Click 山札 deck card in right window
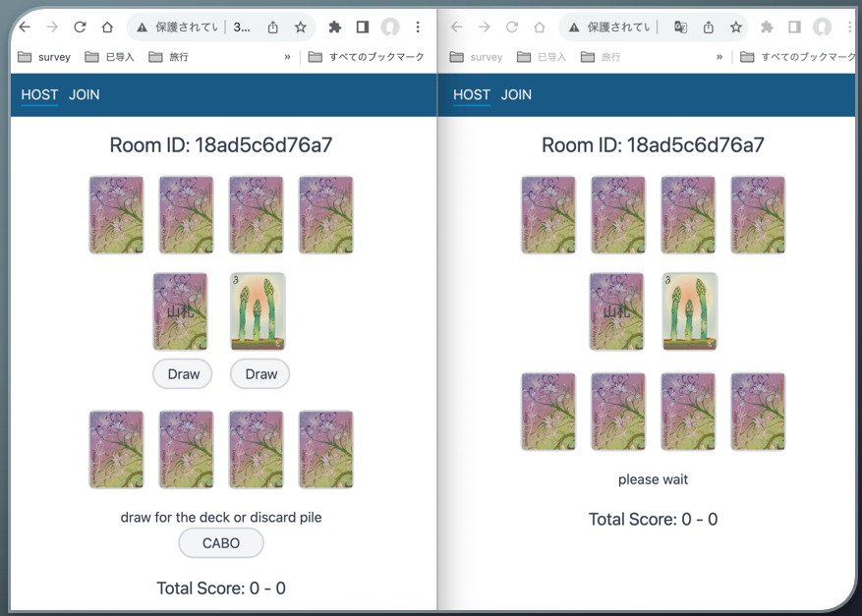Viewport: 862px width, 616px height. 616,311
